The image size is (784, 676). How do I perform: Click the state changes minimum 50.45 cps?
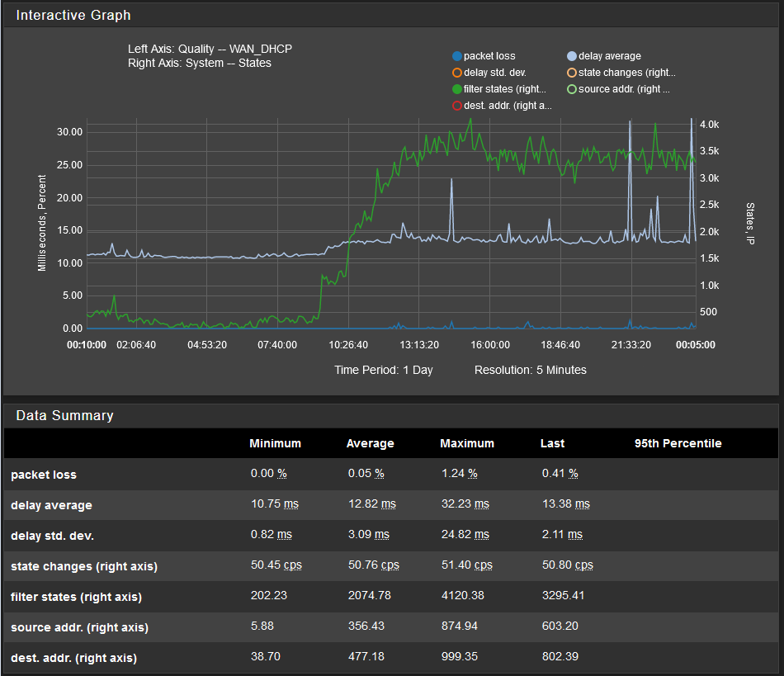tap(276, 565)
